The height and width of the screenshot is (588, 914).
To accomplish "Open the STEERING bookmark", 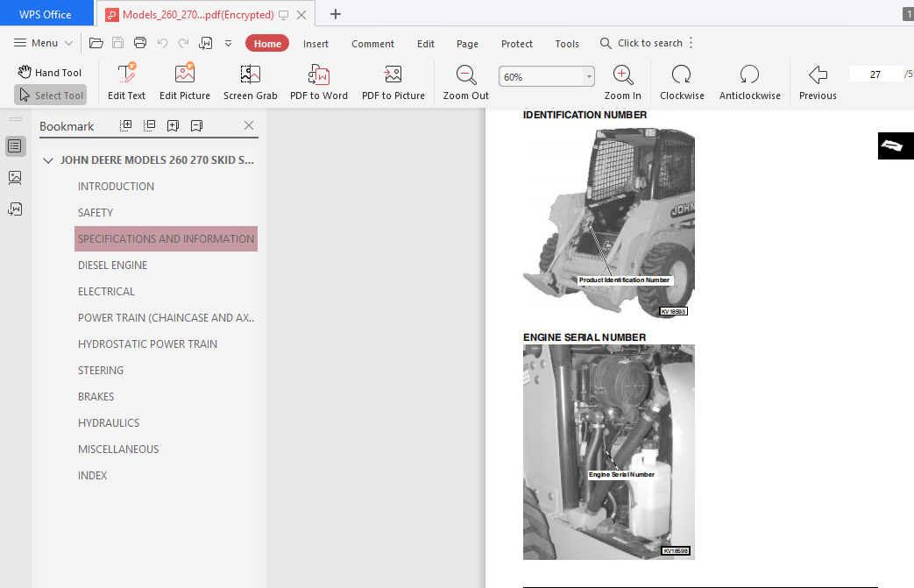I will pyautogui.click(x=101, y=370).
